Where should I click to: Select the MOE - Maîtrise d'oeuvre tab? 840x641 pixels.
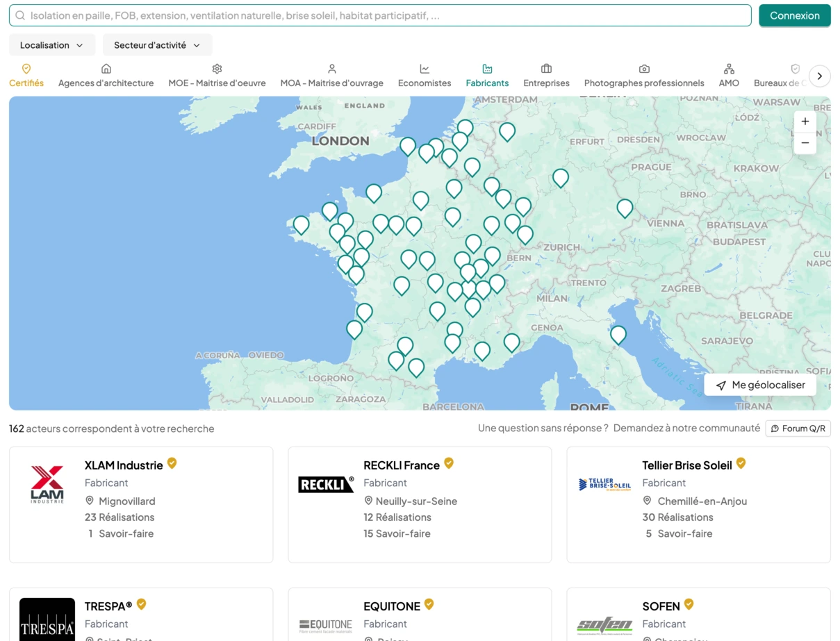pyautogui.click(x=217, y=76)
